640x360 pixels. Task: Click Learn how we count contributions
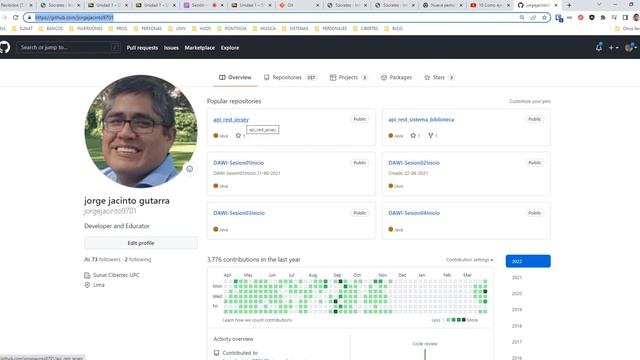257,320
